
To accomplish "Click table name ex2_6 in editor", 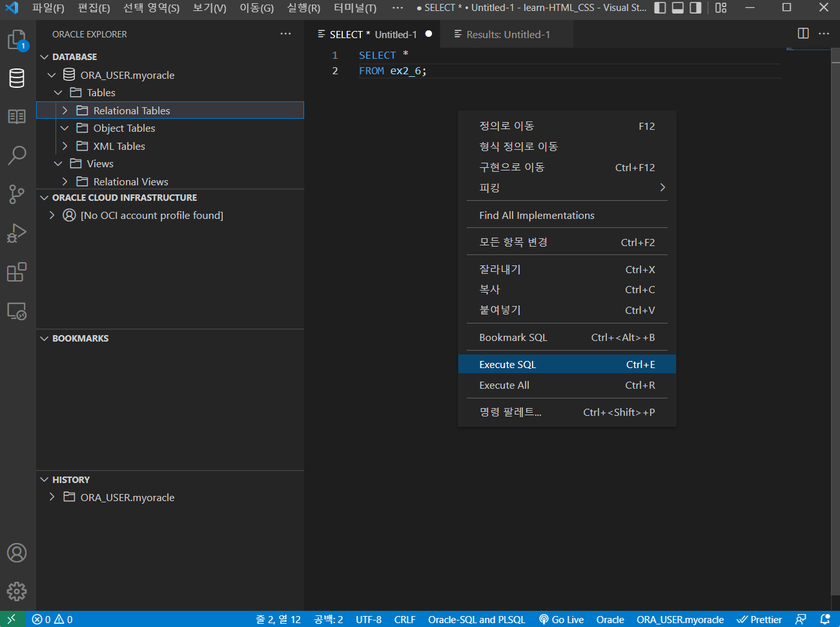I will [x=406, y=71].
